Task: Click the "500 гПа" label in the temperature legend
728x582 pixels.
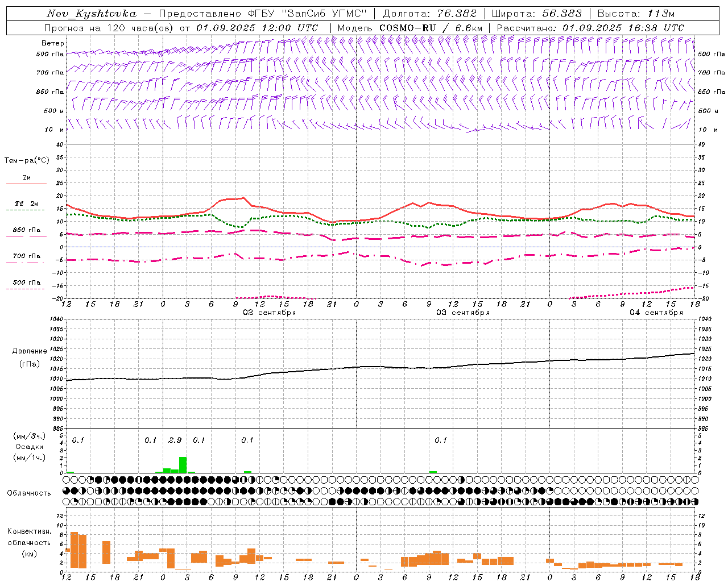Action: pyautogui.click(x=27, y=282)
